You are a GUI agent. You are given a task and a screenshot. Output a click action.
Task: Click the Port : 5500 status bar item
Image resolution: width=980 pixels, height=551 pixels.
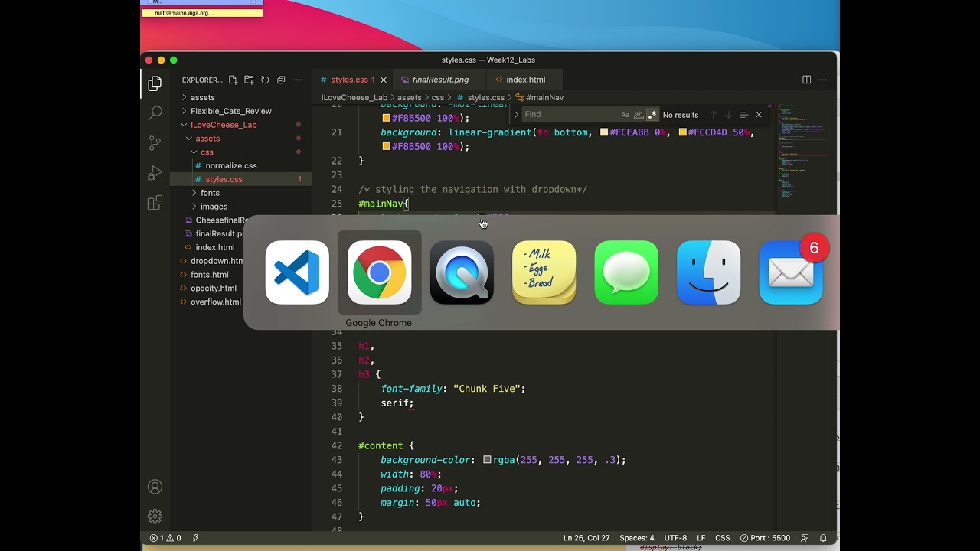[764, 538]
